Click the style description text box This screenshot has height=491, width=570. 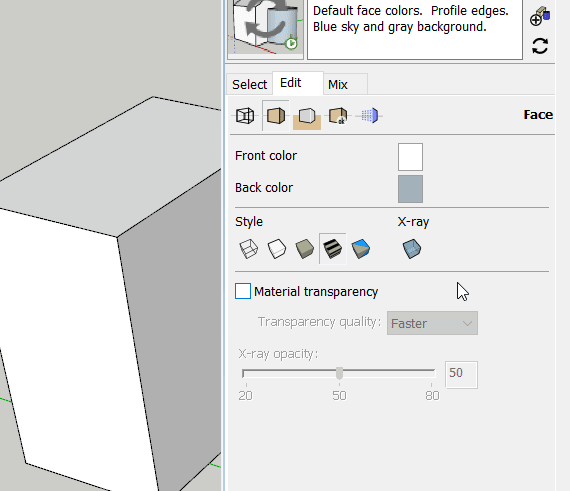(x=415, y=29)
